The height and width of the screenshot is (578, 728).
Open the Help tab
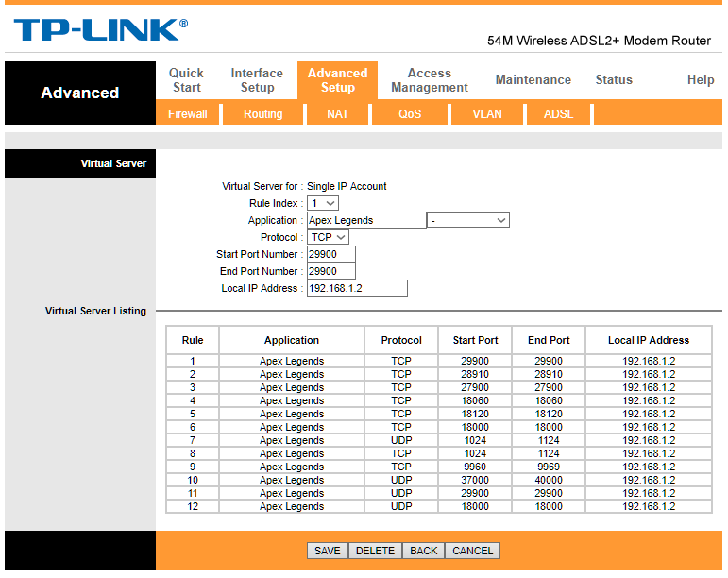700,80
